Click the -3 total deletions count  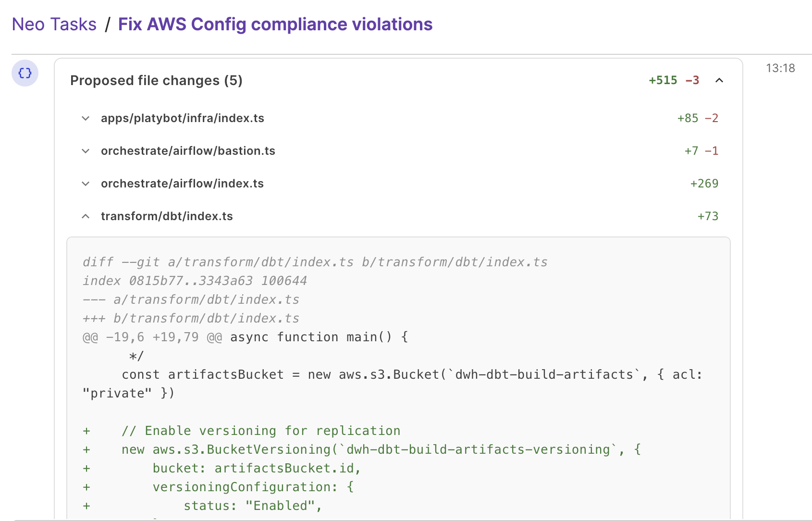point(692,80)
